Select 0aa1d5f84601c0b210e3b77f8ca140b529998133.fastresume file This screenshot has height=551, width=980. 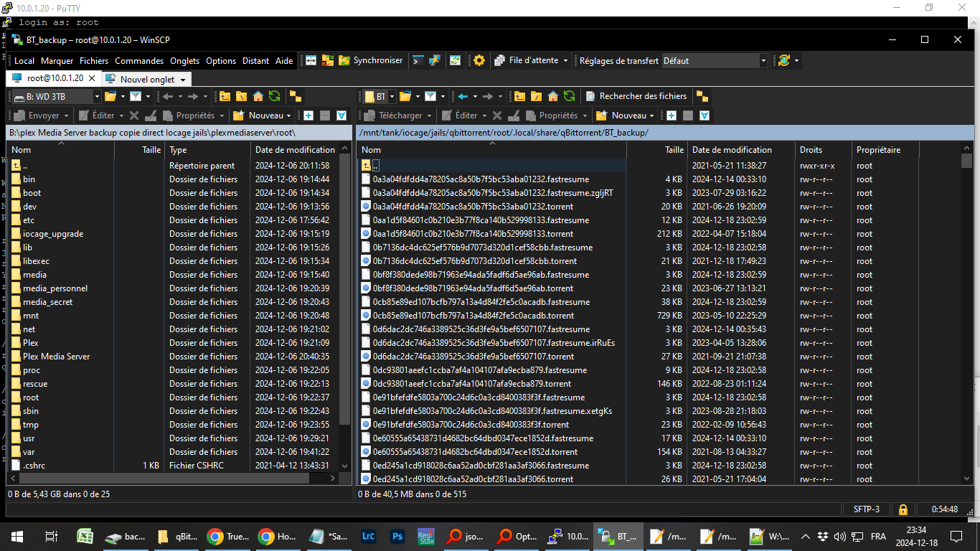point(476,220)
